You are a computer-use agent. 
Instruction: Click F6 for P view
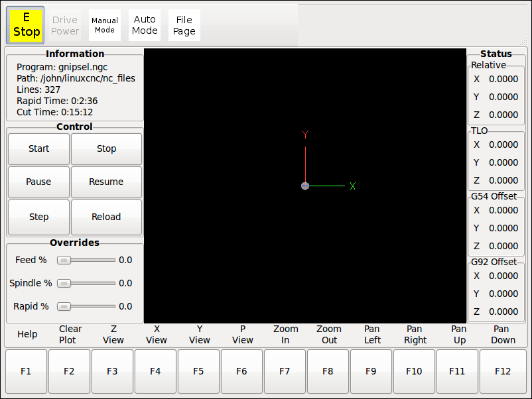(x=241, y=371)
